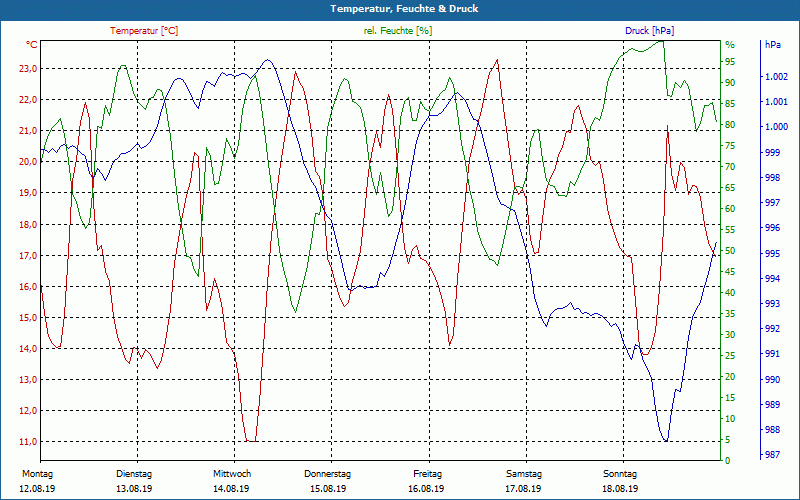Click the 14.08.19 date label
The width and height of the screenshot is (800, 500).
pos(231,489)
